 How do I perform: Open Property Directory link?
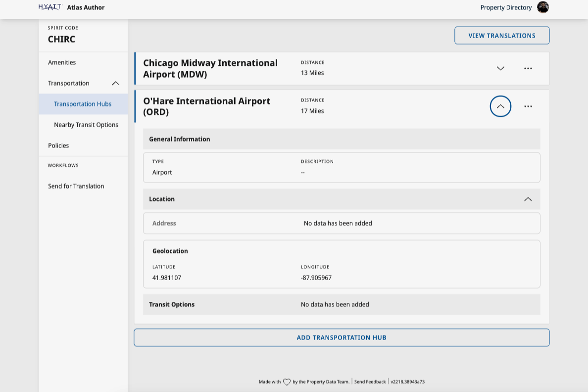pyautogui.click(x=506, y=7)
